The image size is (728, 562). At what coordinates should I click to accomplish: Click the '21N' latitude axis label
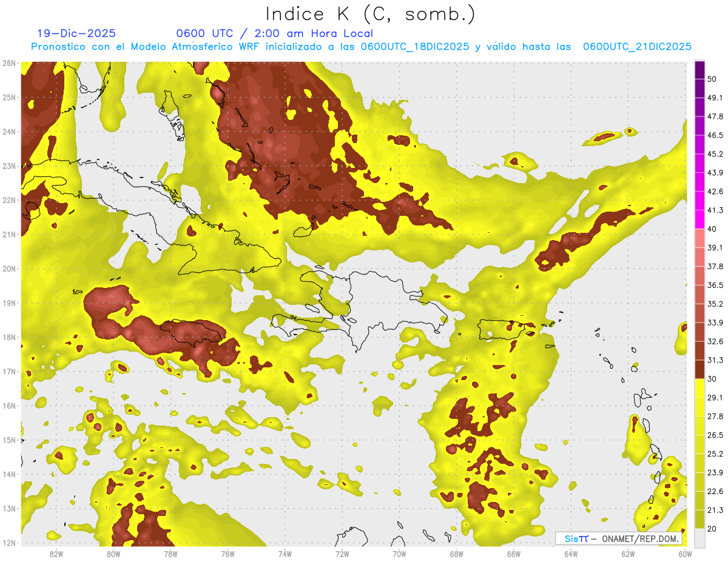pyautogui.click(x=9, y=235)
